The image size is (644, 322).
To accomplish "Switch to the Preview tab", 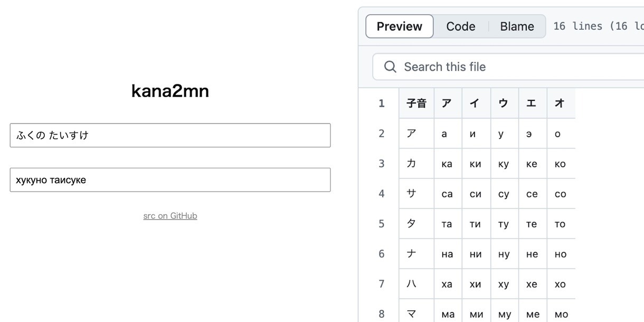I will click(400, 26).
